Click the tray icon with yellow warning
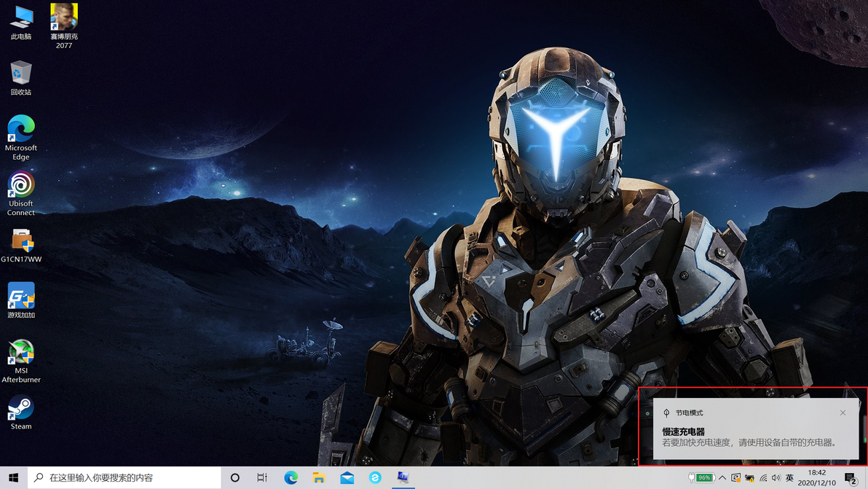The image size is (868, 489). pos(749,478)
